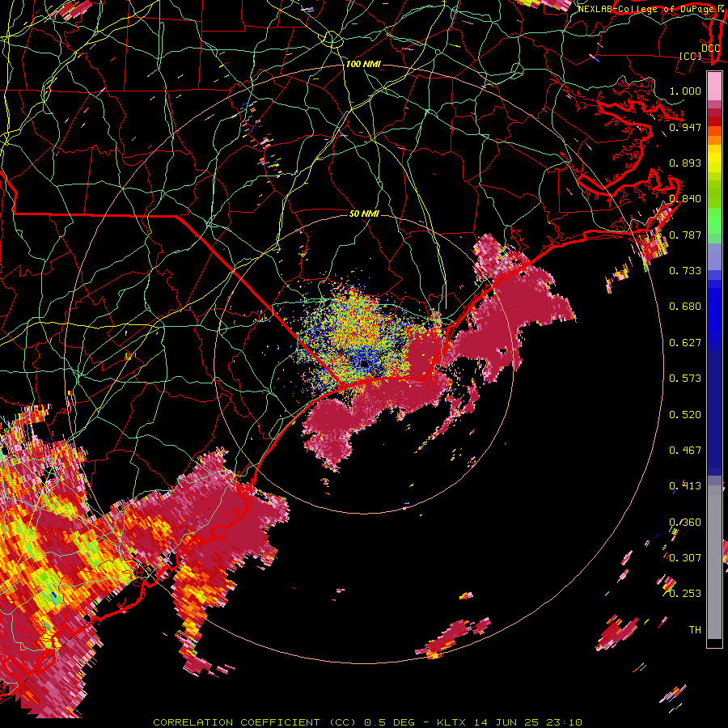The width and height of the screenshot is (728, 728).
Task: Click the 0.787 legend value
Action: [685, 235]
